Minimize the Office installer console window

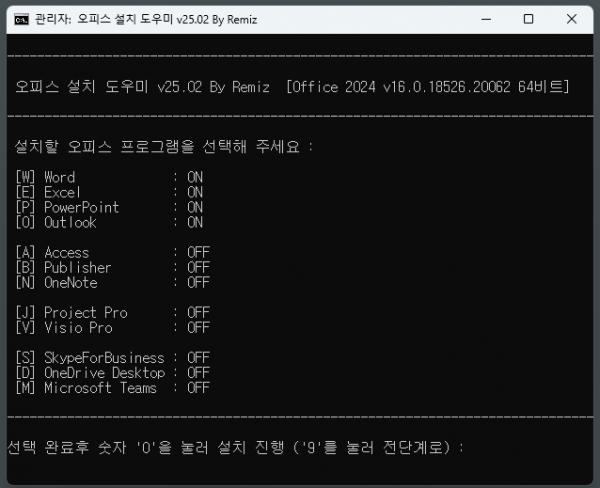point(486,19)
